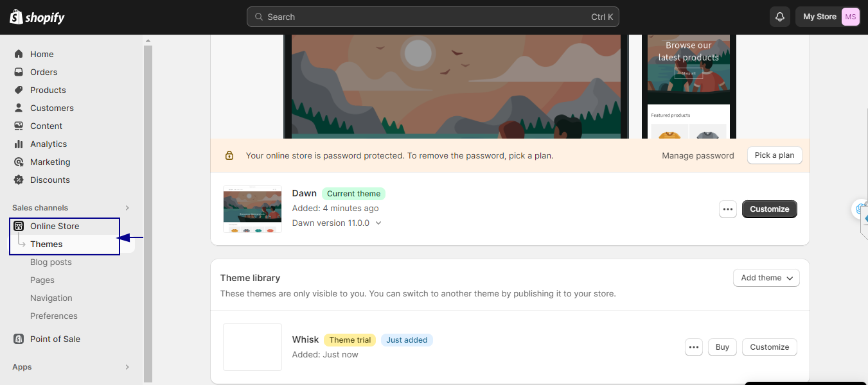Customize the Dawn current theme
Image resolution: width=868 pixels, height=385 pixels.
(770, 209)
